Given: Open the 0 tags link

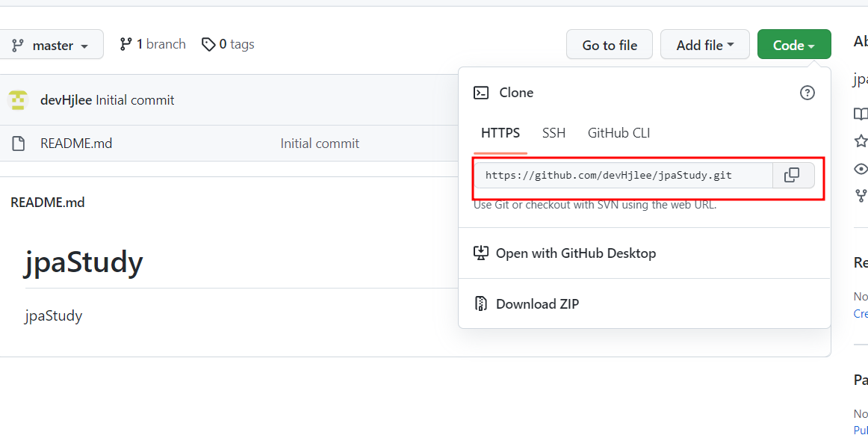Looking at the screenshot, I should [x=228, y=44].
